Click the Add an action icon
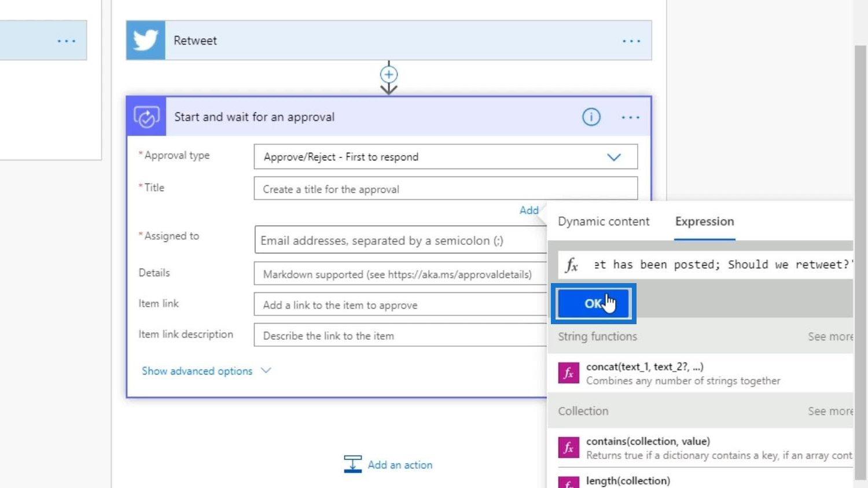 coord(352,464)
